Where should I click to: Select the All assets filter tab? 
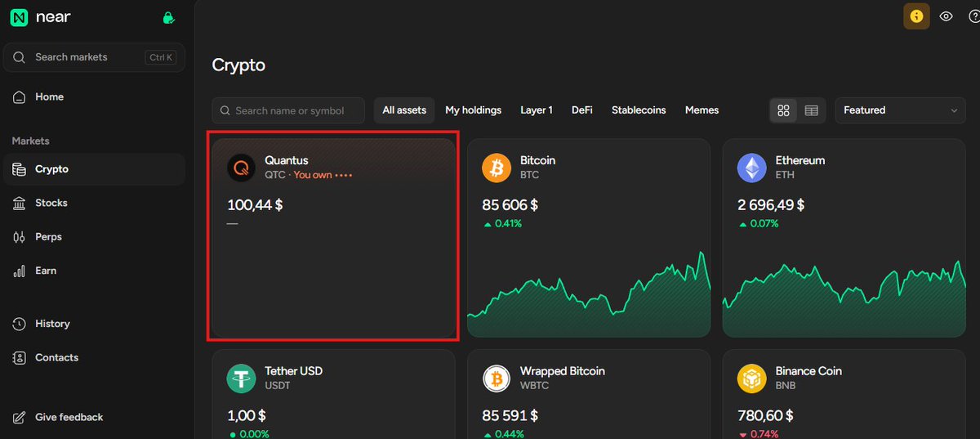click(404, 110)
